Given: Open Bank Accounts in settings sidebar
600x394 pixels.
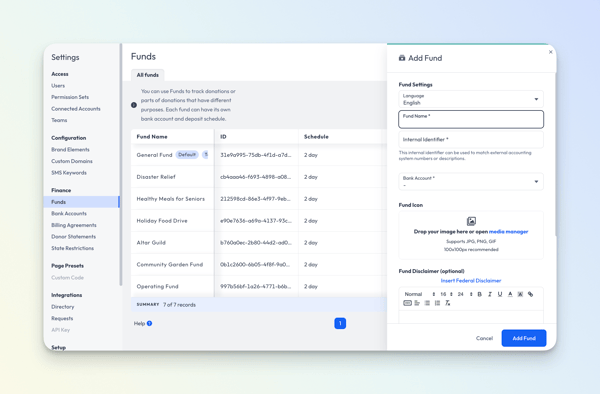Looking at the screenshot, I should [69, 213].
